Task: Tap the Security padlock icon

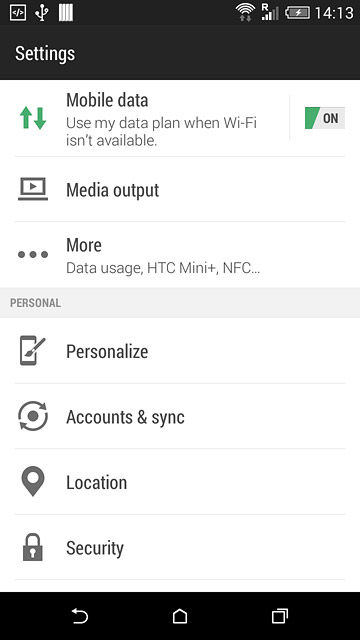Action: click(32, 547)
